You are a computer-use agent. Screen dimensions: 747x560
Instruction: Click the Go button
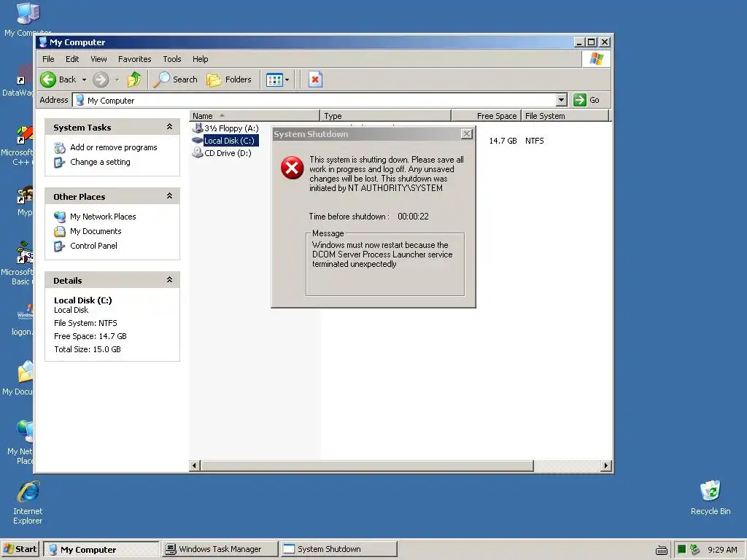click(x=587, y=100)
